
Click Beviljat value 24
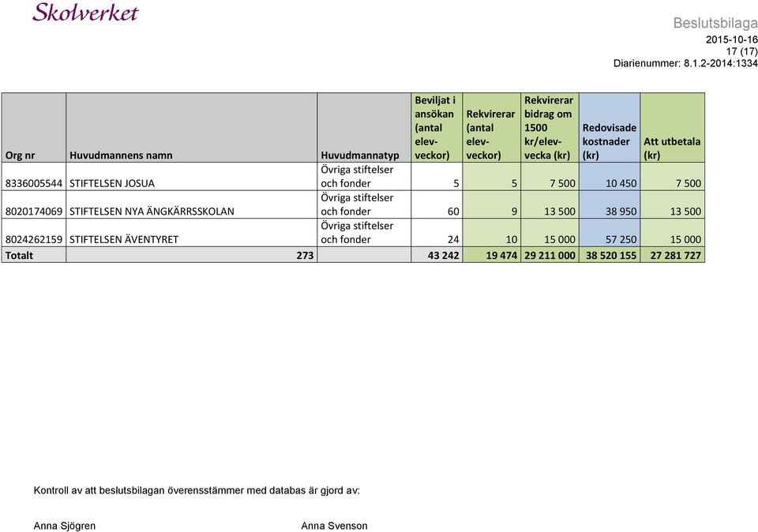(x=453, y=240)
